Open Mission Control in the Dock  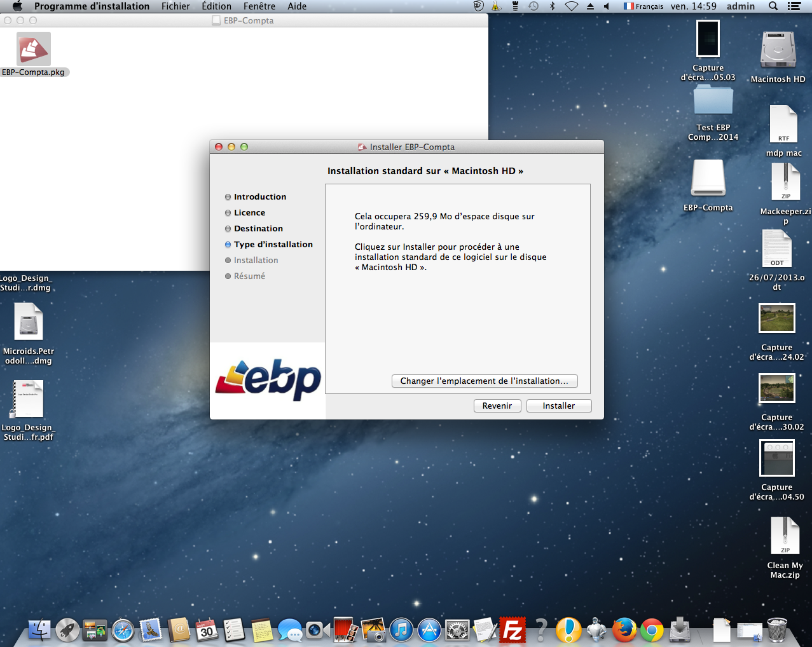pyautogui.click(x=95, y=630)
